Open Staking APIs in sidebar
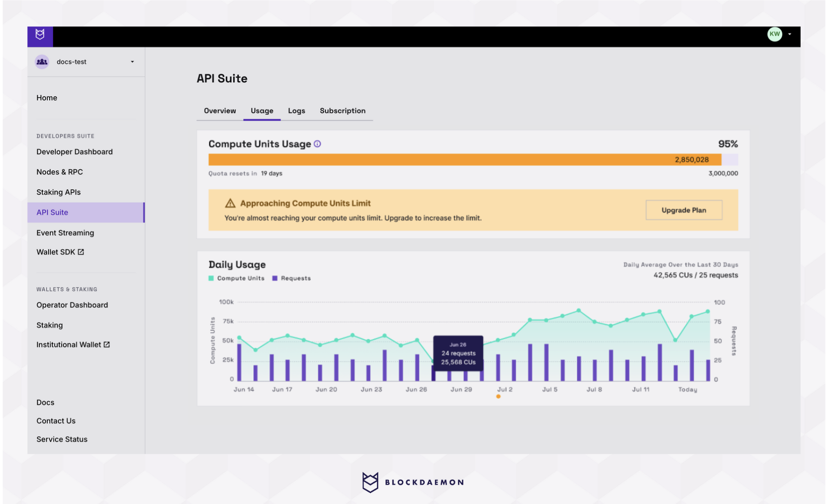 coord(58,192)
